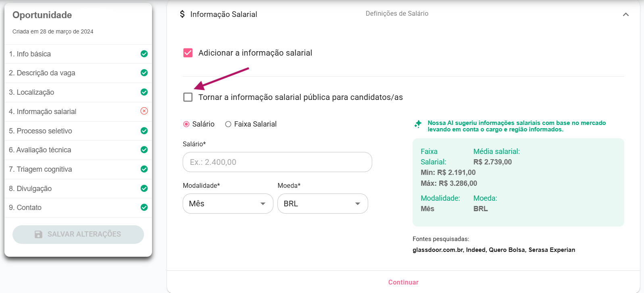The height and width of the screenshot is (293, 644).
Task: Select the Salário radio option
Action: [x=186, y=124]
